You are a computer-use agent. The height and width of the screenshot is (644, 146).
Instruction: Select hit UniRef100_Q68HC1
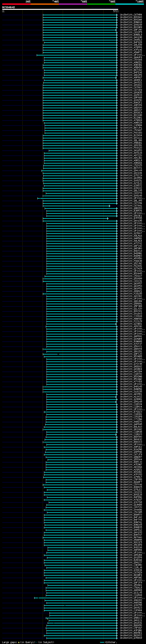131,80
